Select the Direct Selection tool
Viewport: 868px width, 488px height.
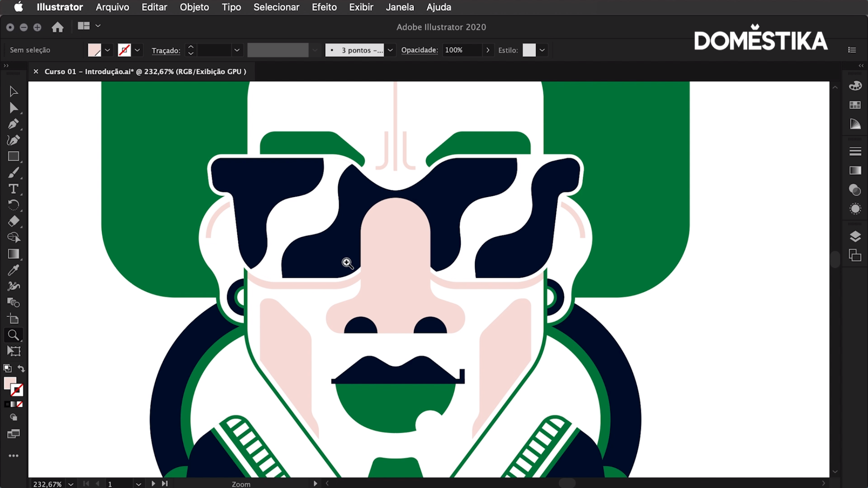click(x=13, y=108)
